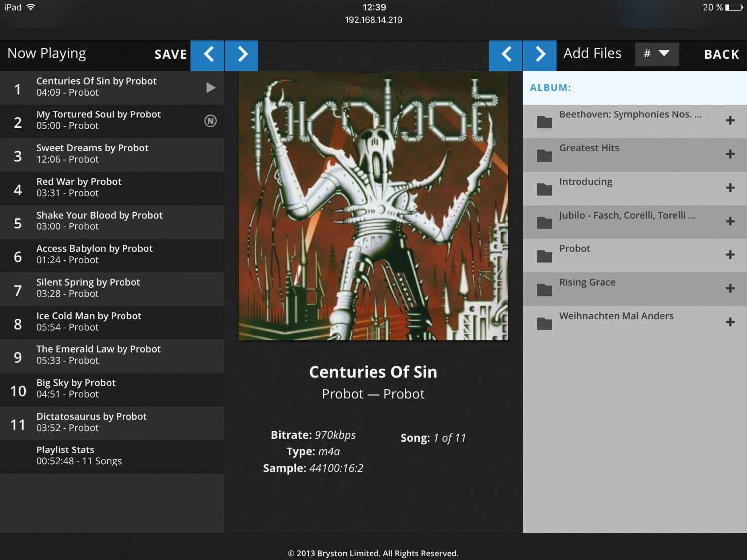
Task: Click the Playlist Stats row
Action: [112, 456]
